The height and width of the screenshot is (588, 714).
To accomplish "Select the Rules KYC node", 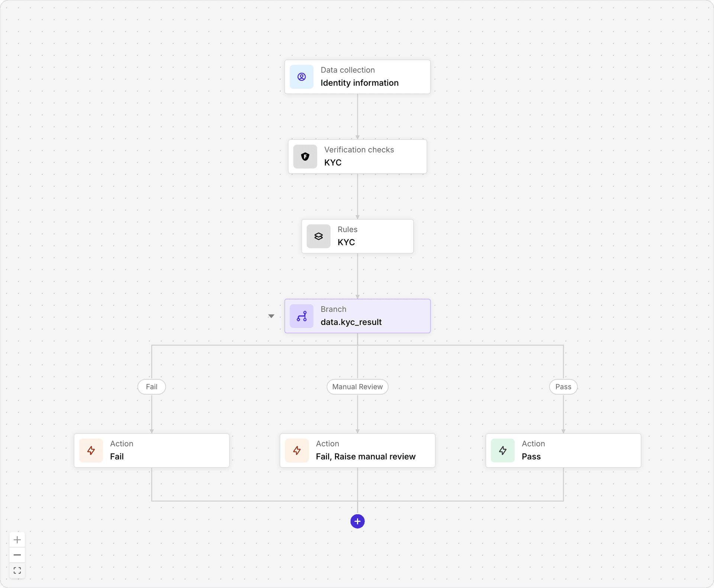I will click(357, 236).
